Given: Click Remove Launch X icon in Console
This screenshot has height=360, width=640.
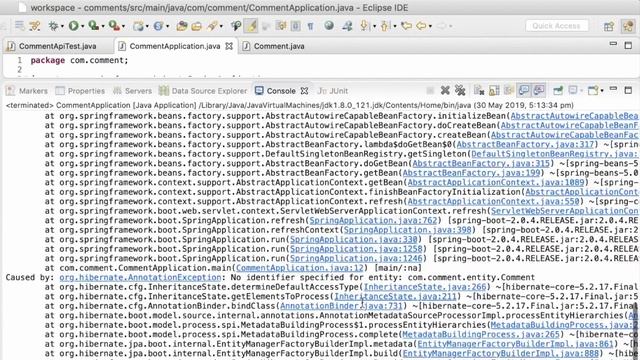Looking at the screenshot, I should 445,90.
